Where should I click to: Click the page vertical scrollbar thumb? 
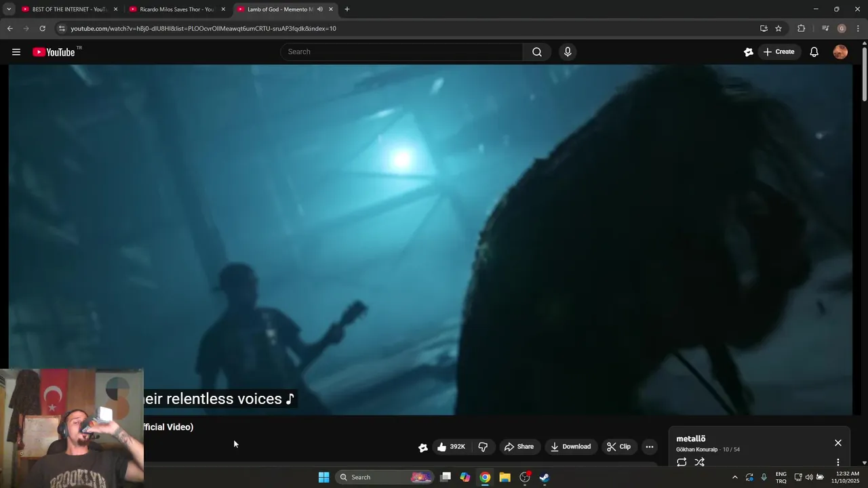865,75
